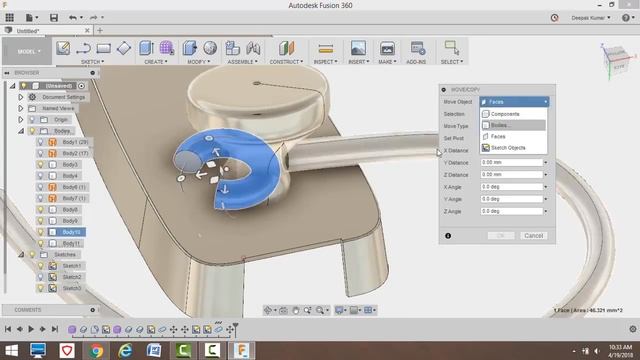Select the Create Form purple icon
640x360 pixels.
167,48
